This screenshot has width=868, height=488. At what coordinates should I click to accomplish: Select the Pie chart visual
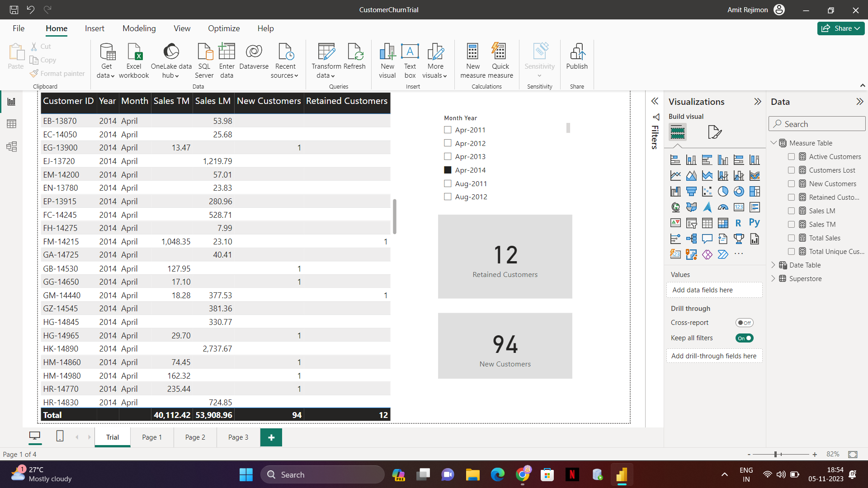[x=723, y=192]
